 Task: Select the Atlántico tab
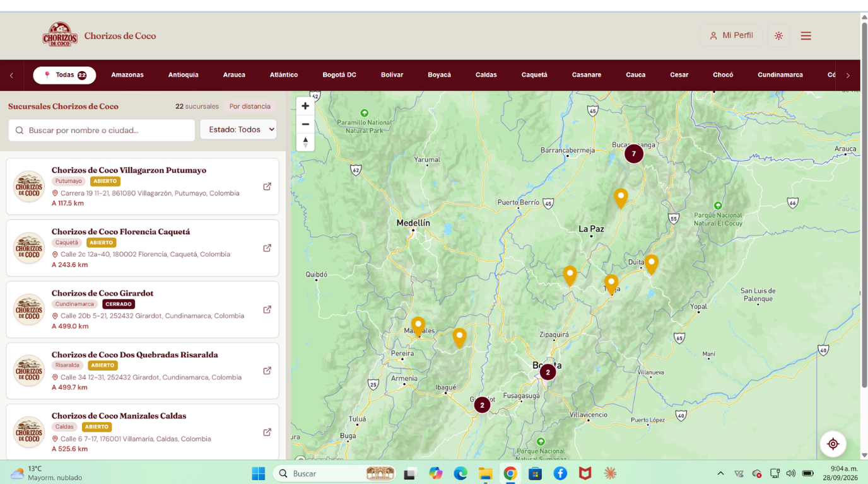[284, 75]
